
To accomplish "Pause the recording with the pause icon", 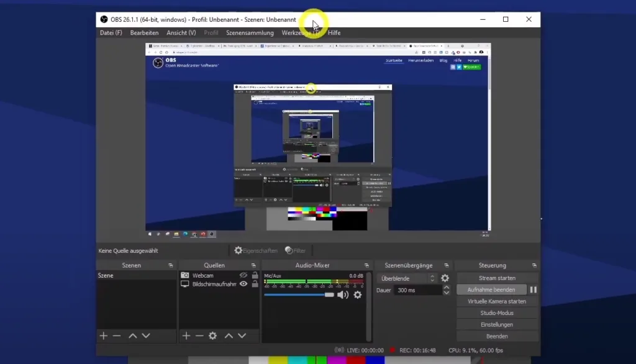I will click(x=533, y=289).
